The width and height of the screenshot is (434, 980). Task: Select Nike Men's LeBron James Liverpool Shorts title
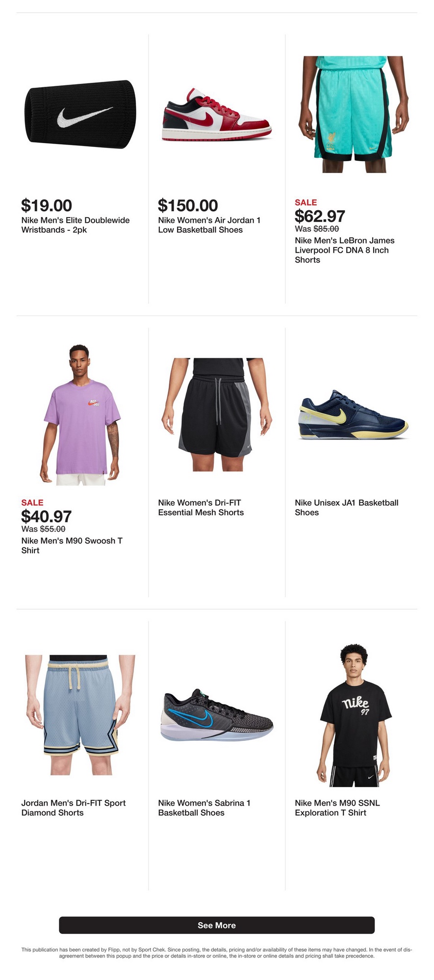click(x=345, y=250)
